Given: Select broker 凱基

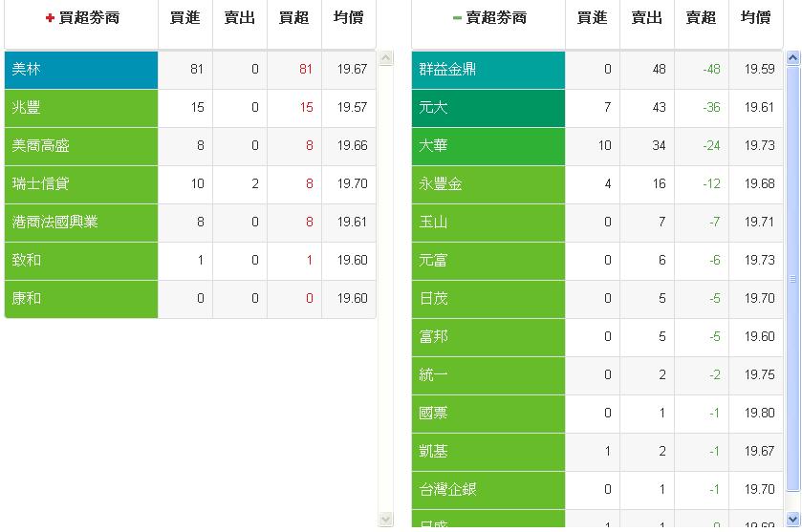Looking at the screenshot, I should point(488,451).
